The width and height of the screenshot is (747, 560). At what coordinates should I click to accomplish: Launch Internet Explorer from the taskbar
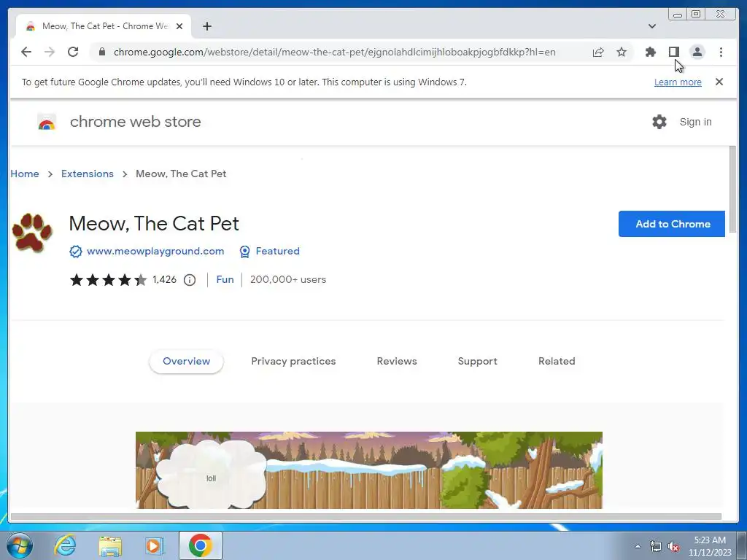[x=65, y=545]
